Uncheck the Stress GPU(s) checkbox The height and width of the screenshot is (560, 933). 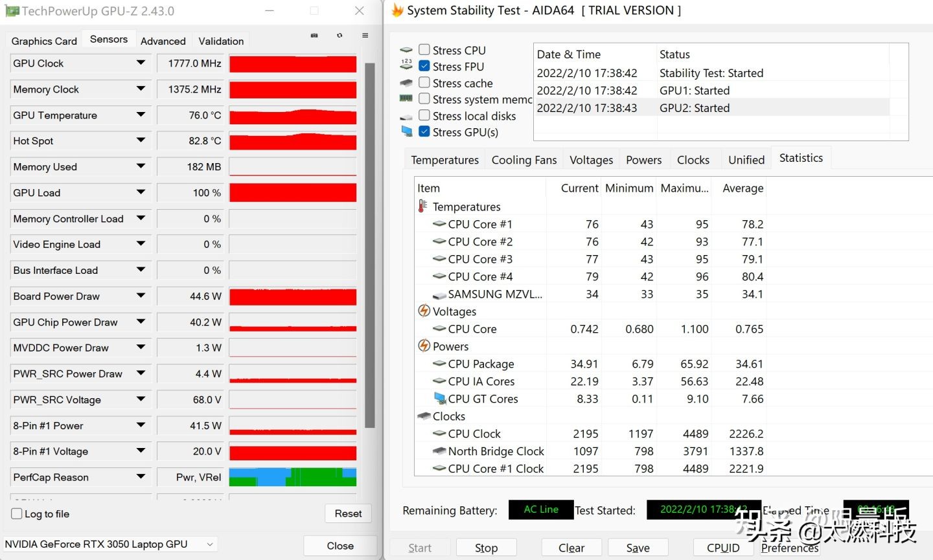click(x=424, y=131)
